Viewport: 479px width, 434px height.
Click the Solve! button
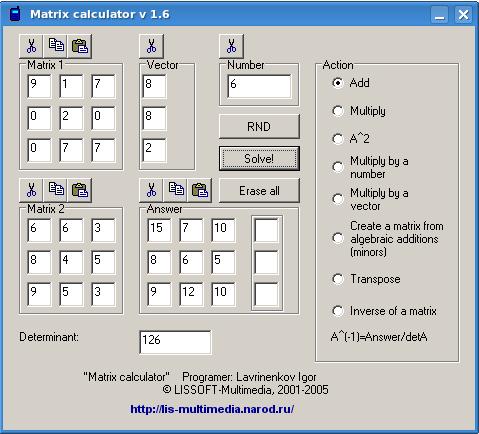click(259, 159)
